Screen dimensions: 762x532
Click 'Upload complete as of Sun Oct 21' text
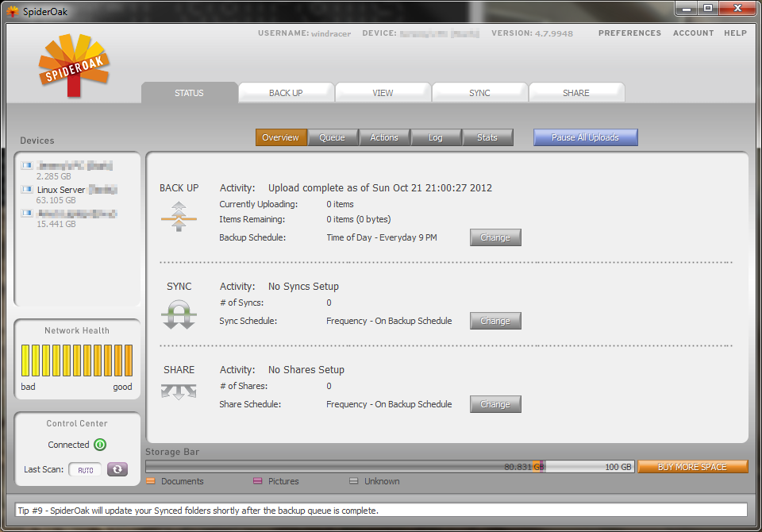point(380,188)
